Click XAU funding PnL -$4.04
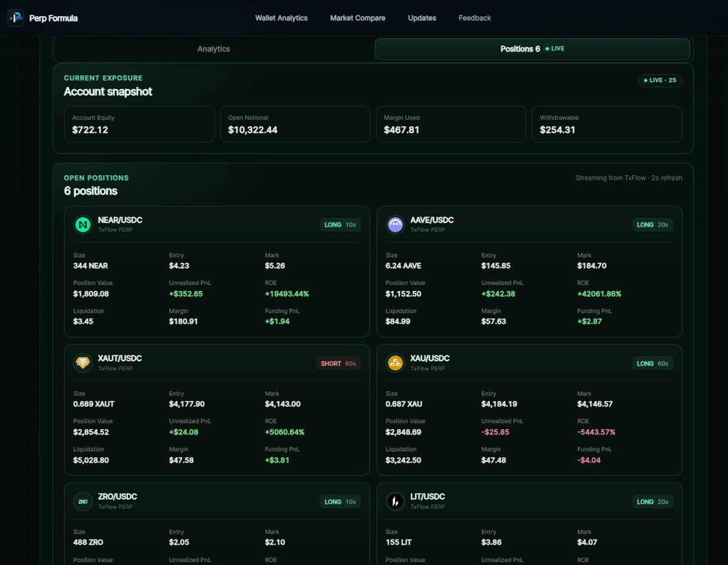The height and width of the screenshot is (565, 728). point(589,460)
